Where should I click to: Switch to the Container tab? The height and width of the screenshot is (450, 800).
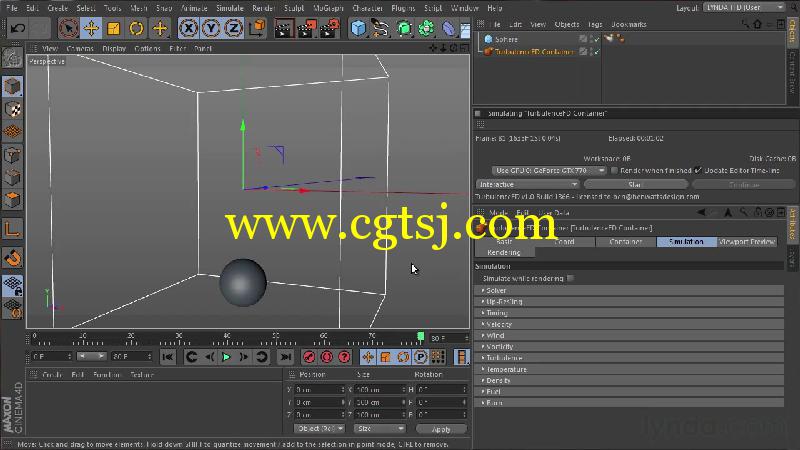click(626, 242)
